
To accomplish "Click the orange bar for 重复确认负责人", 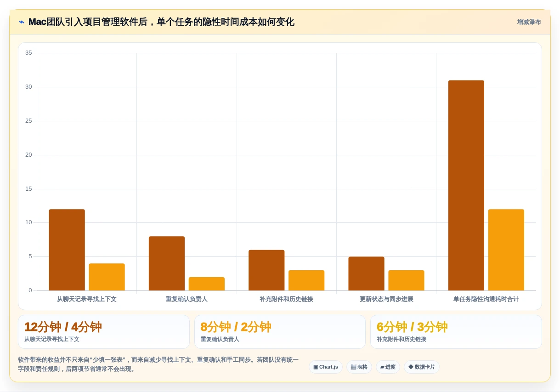I will pos(207,284).
